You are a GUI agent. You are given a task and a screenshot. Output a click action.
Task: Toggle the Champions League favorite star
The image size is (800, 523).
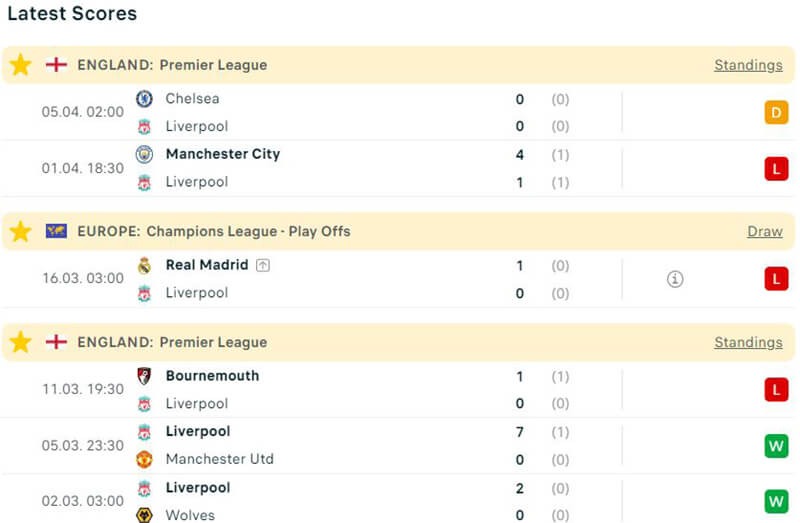click(x=20, y=231)
